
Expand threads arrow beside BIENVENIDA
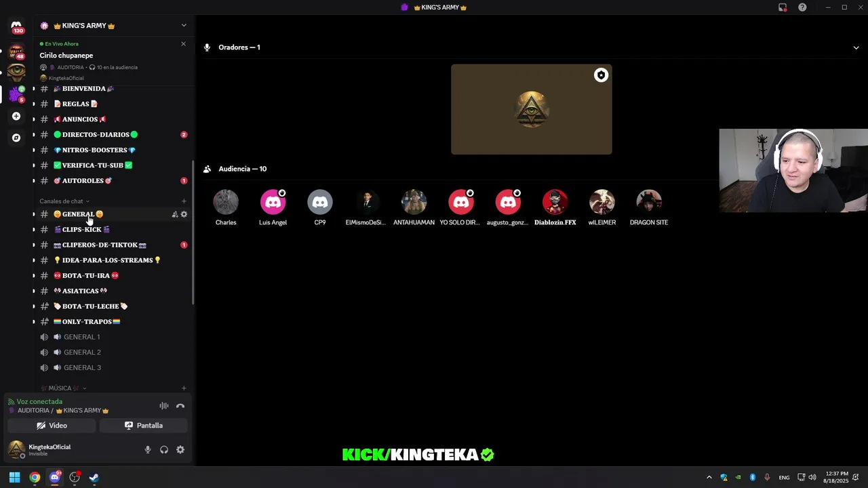(34, 89)
